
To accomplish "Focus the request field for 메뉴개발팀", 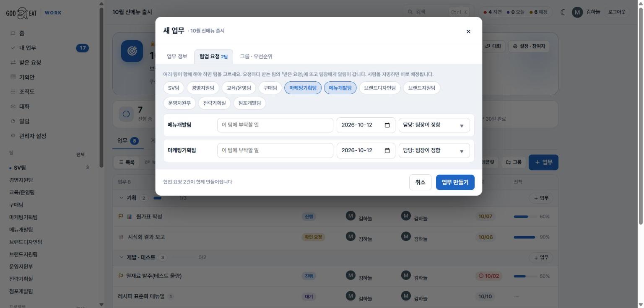I will [x=275, y=125].
